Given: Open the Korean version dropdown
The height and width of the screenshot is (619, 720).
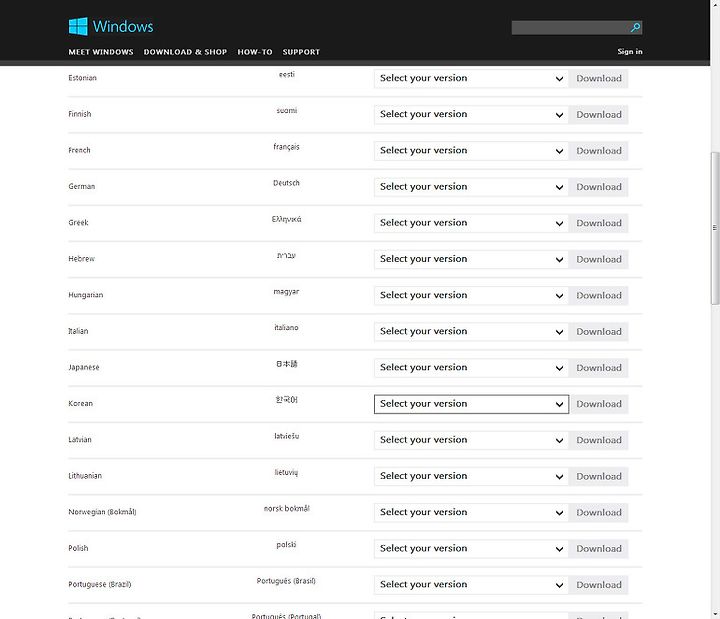Looking at the screenshot, I should pyautogui.click(x=471, y=404).
